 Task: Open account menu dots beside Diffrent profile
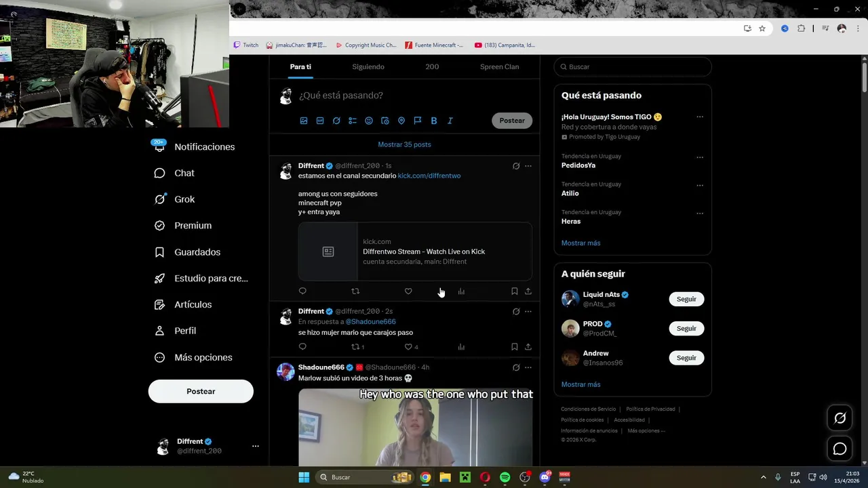(x=256, y=446)
